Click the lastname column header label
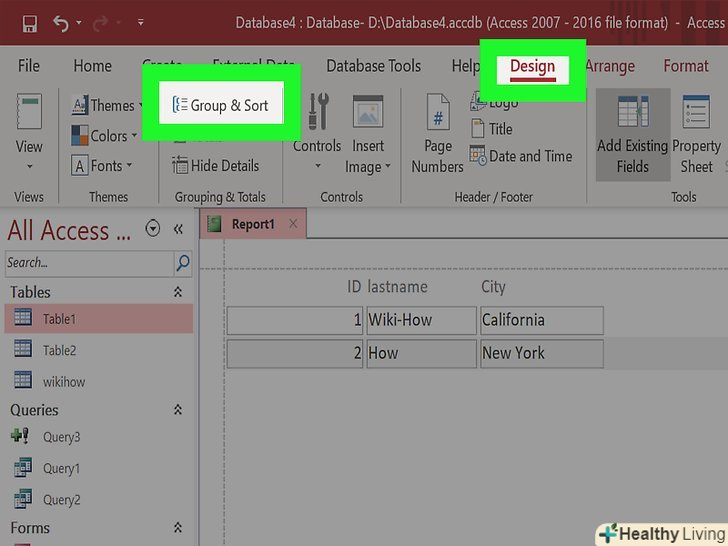The width and height of the screenshot is (728, 546). click(x=397, y=287)
